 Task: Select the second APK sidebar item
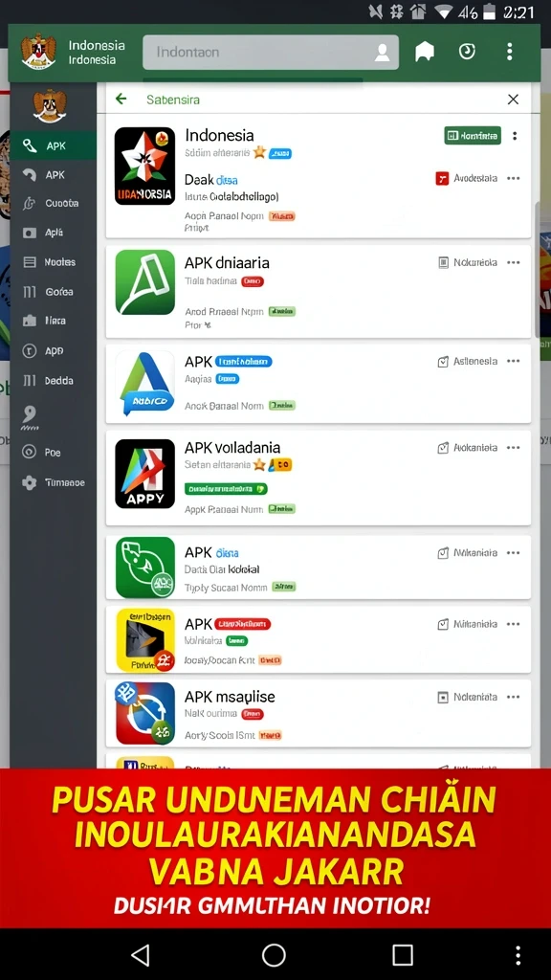click(54, 175)
